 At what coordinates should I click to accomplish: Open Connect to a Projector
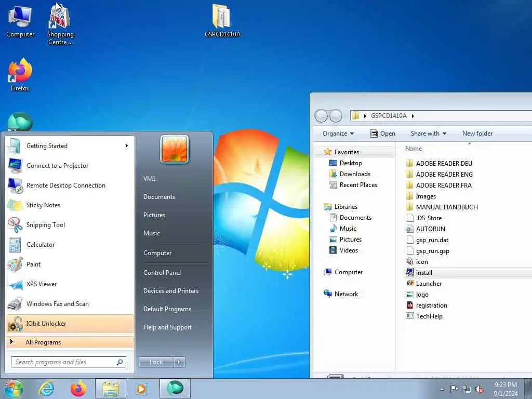pyautogui.click(x=70, y=166)
